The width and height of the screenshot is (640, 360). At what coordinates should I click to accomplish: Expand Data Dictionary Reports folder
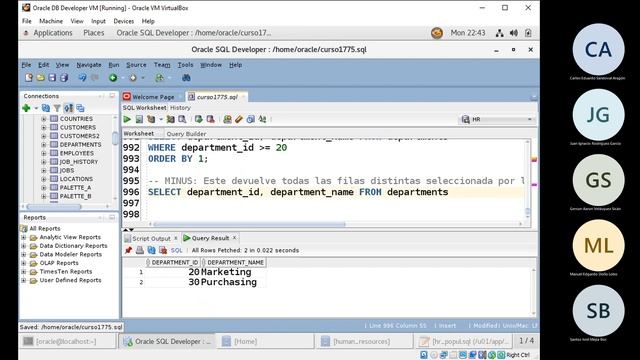coord(24,246)
